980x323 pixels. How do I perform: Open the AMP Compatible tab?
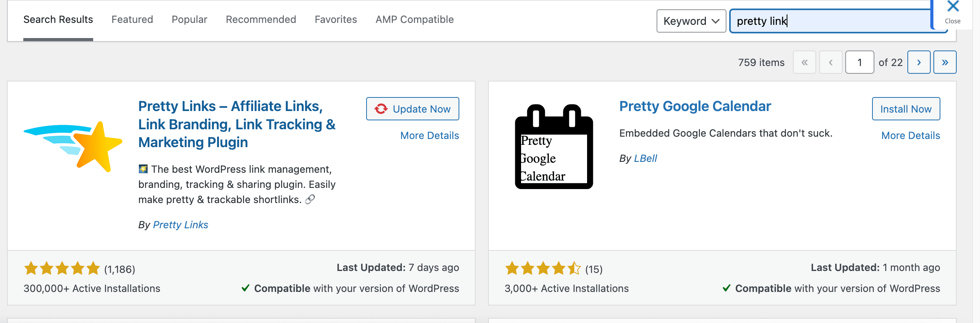(x=415, y=19)
